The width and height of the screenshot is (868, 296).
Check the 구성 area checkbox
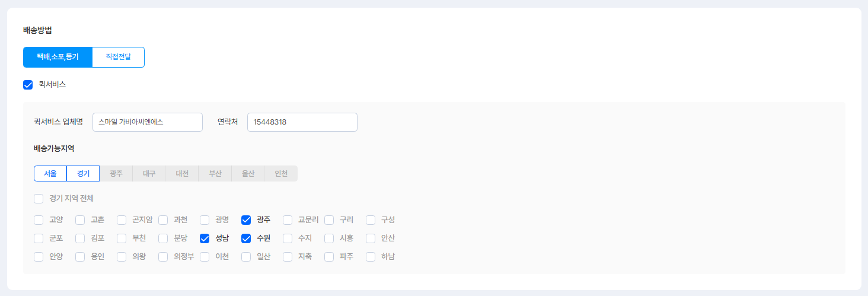click(371, 220)
